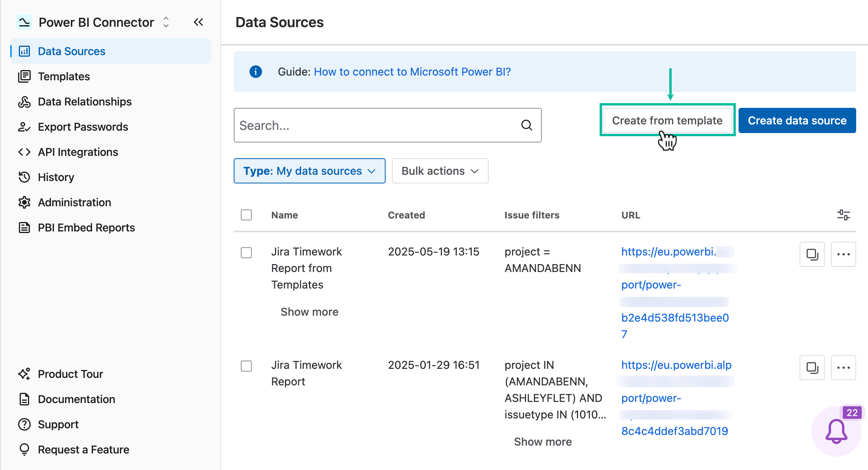Screen dimensions: 868x470
Task: Copy URL of 2025-01-29 Jira Timework Report
Action: [x=812, y=368]
